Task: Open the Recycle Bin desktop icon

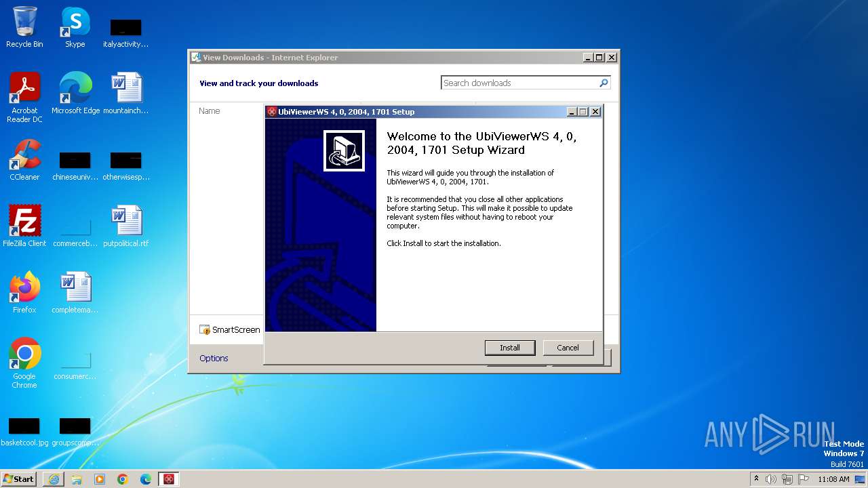Action: [x=24, y=27]
